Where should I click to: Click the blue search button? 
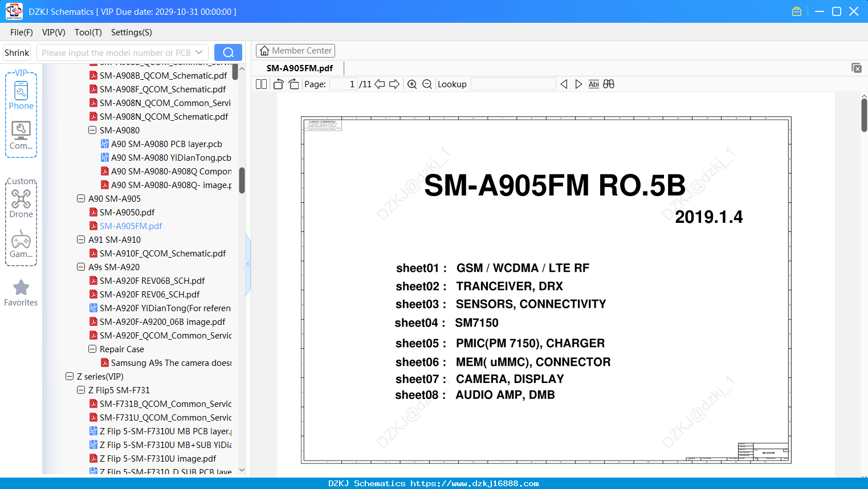click(x=228, y=52)
